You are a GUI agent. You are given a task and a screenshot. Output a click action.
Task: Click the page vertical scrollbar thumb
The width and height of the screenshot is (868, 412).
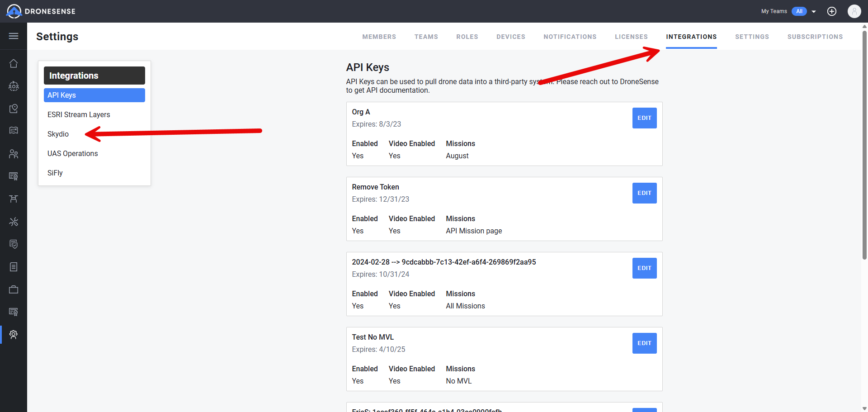point(864,145)
